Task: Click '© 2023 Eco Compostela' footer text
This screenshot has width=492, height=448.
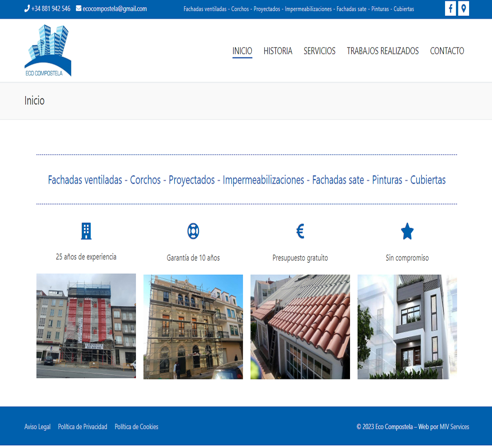Action: click(x=385, y=427)
